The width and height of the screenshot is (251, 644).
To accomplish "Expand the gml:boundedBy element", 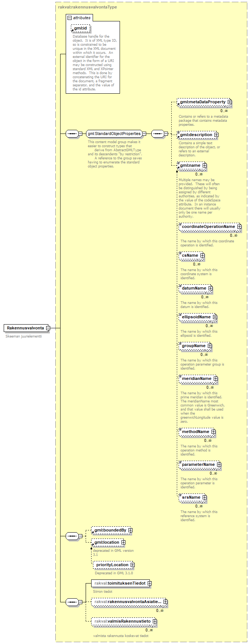I will point(130,530).
